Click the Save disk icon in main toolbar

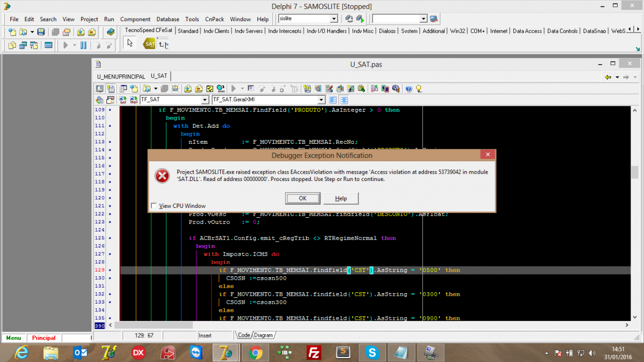pos(41,32)
